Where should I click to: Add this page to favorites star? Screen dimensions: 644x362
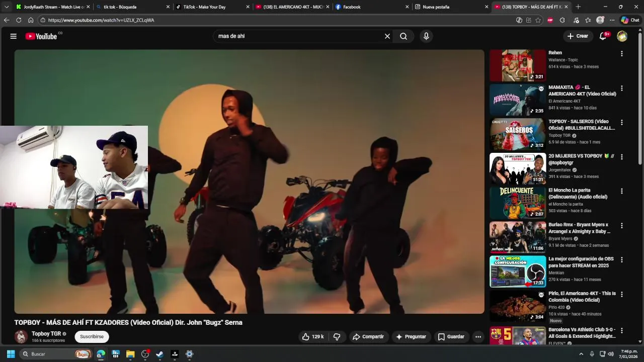click(x=538, y=20)
